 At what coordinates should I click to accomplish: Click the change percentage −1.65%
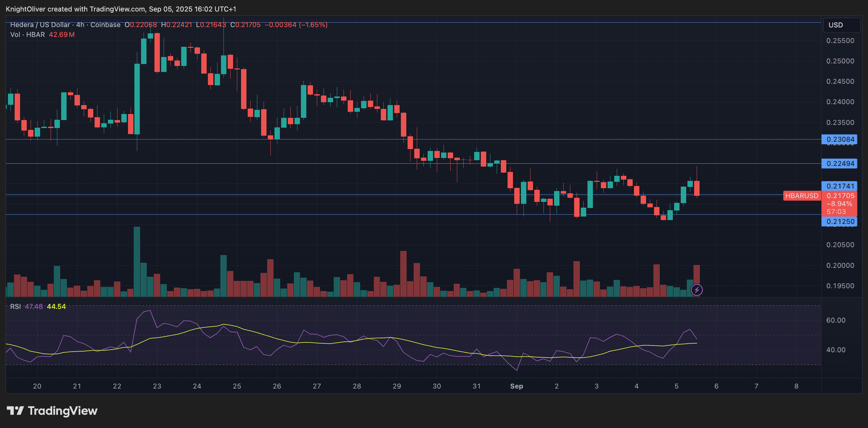(313, 25)
